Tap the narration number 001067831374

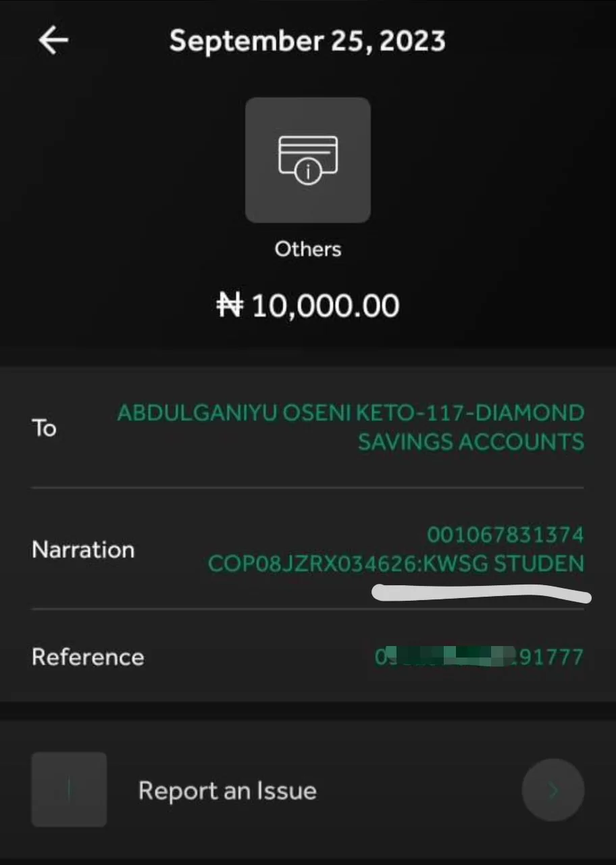505,535
